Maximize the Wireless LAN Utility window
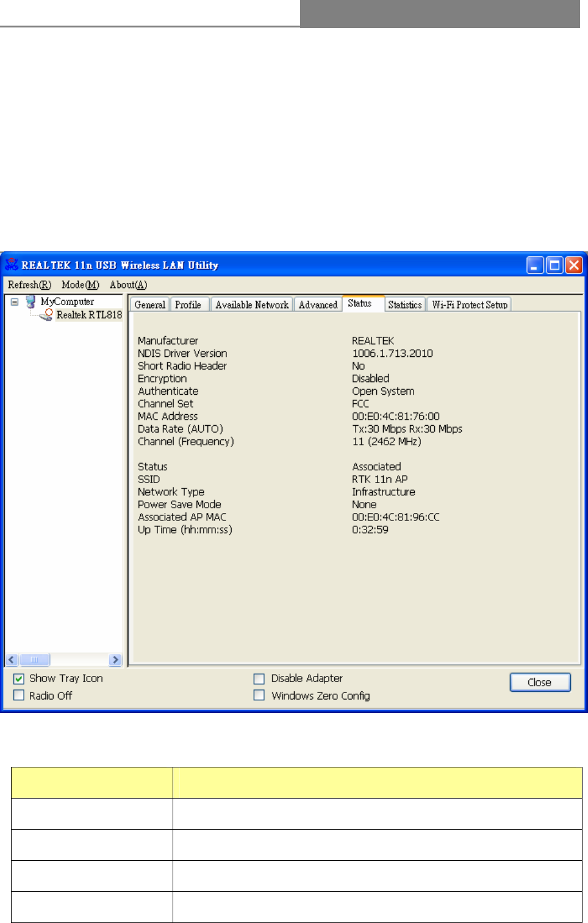Image resolution: width=588 pixels, height=923 pixels. coord(554,265)
